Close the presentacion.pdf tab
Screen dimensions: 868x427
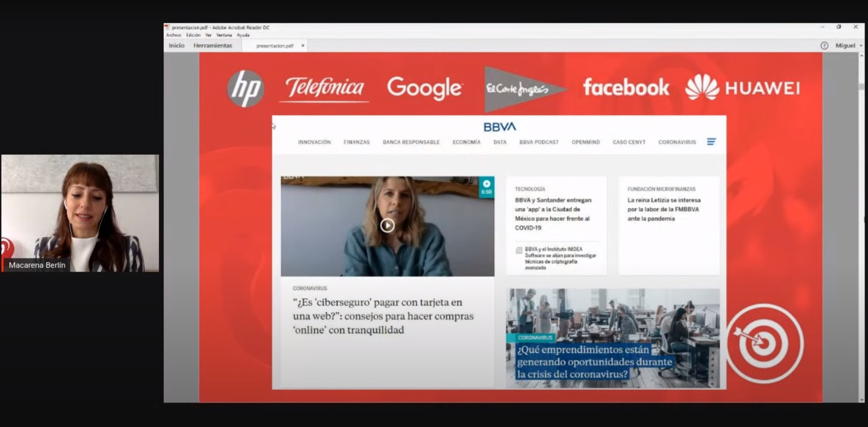[303, 46]
